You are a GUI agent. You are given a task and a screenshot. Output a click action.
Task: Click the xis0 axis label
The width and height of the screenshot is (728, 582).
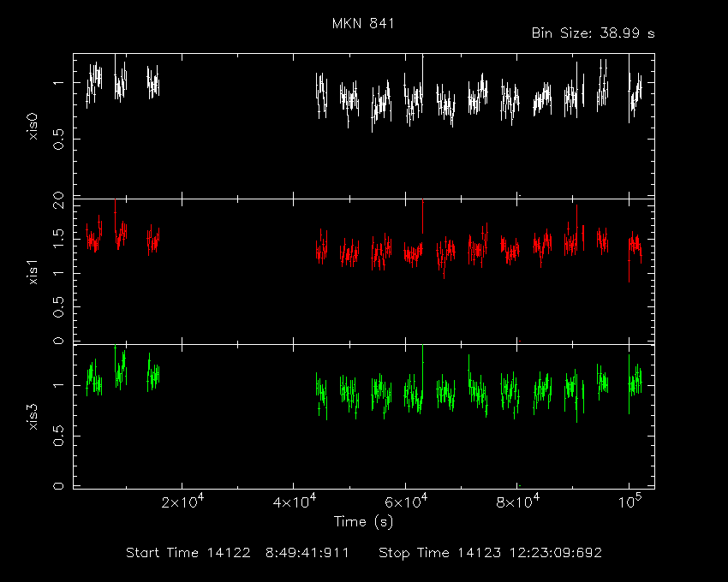[33, 126]
